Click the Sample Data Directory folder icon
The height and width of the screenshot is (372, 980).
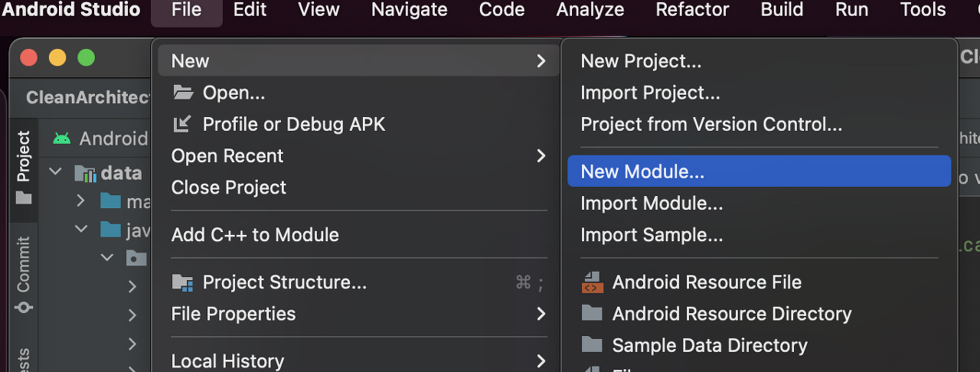pyautogui.click(x=592, y=344)
